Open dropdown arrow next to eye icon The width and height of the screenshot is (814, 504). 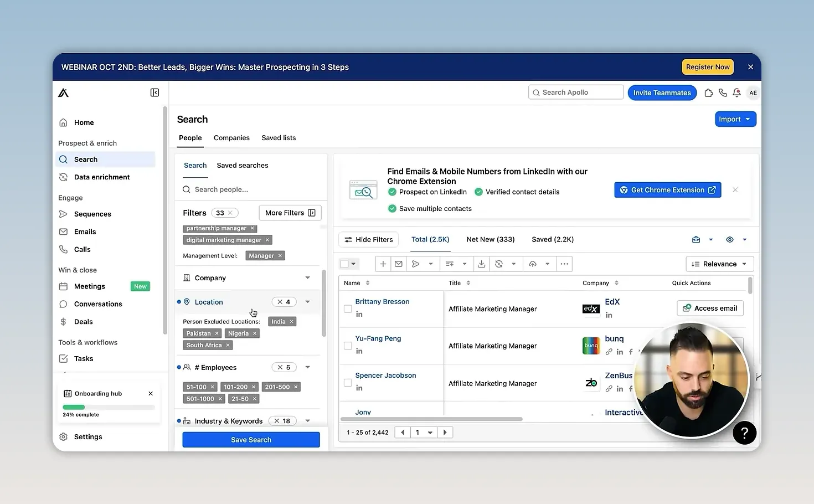(745, 240)
